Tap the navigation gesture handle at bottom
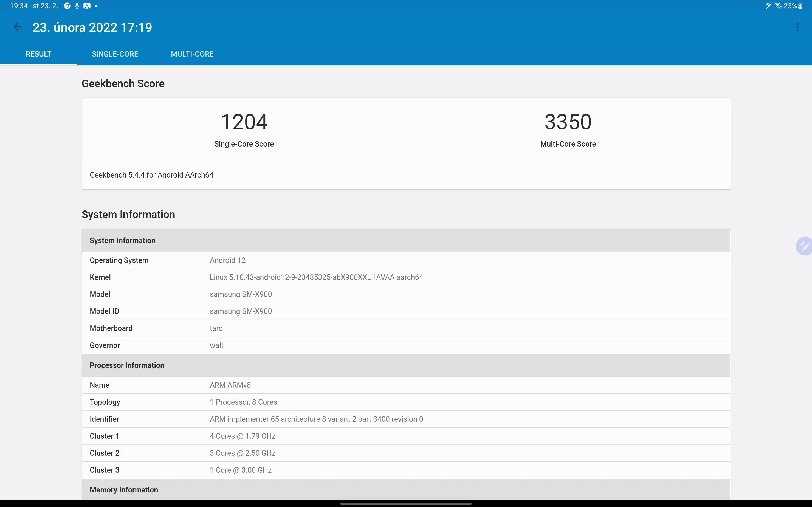Screen dimensions: 812x507 click(406, 503)
